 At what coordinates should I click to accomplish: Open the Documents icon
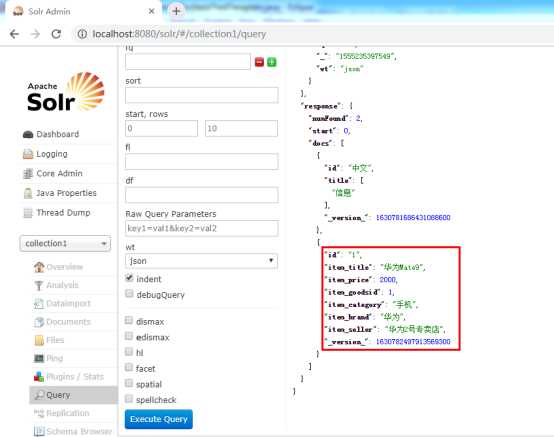click(x=39, y=322)
